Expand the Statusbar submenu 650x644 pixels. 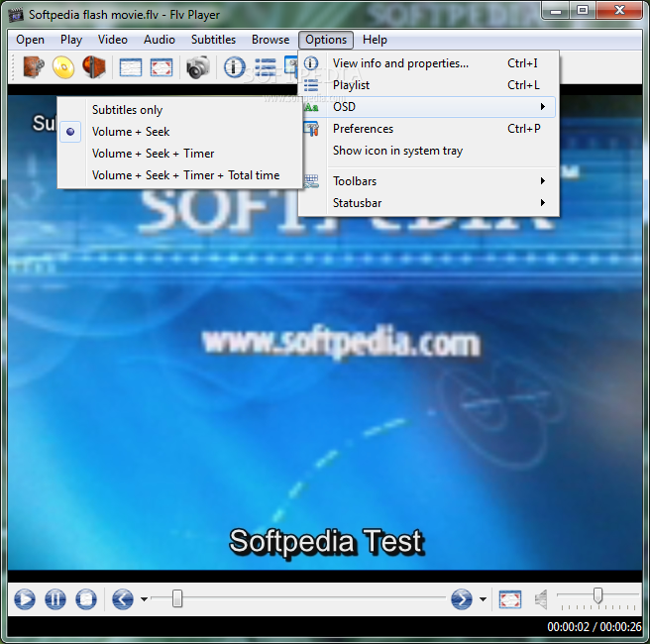[x=428, y=203]
